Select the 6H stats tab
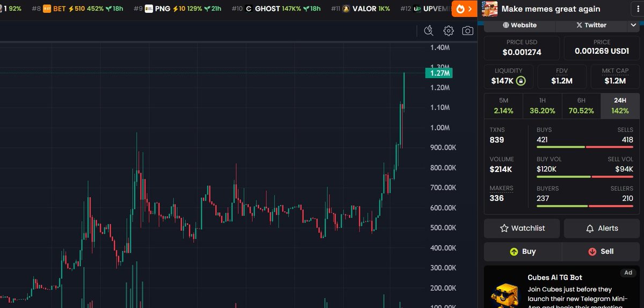The width and height of the screenshot is (644, 308). click(x=581, y=106)
